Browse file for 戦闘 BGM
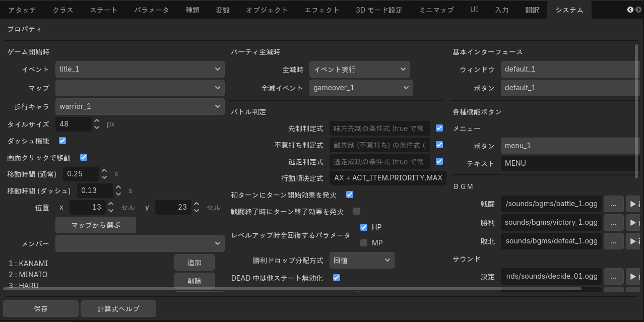 pos(613,204)
